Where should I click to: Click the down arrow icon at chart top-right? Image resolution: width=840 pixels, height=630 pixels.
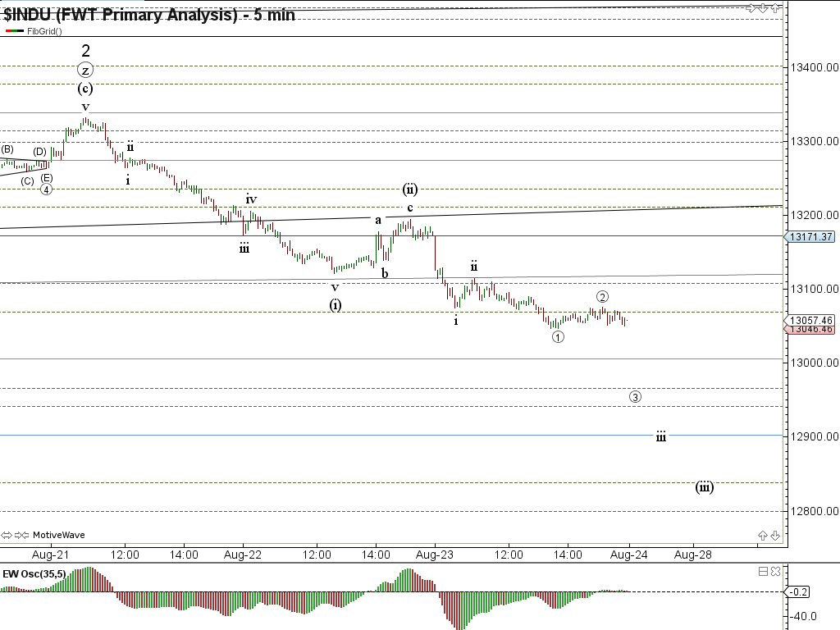pyautogui.click(x=765, y=7)
